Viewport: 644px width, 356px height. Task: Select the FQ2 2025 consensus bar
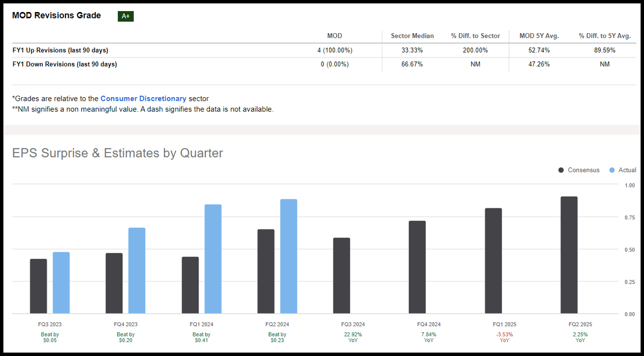pos(569,255)
